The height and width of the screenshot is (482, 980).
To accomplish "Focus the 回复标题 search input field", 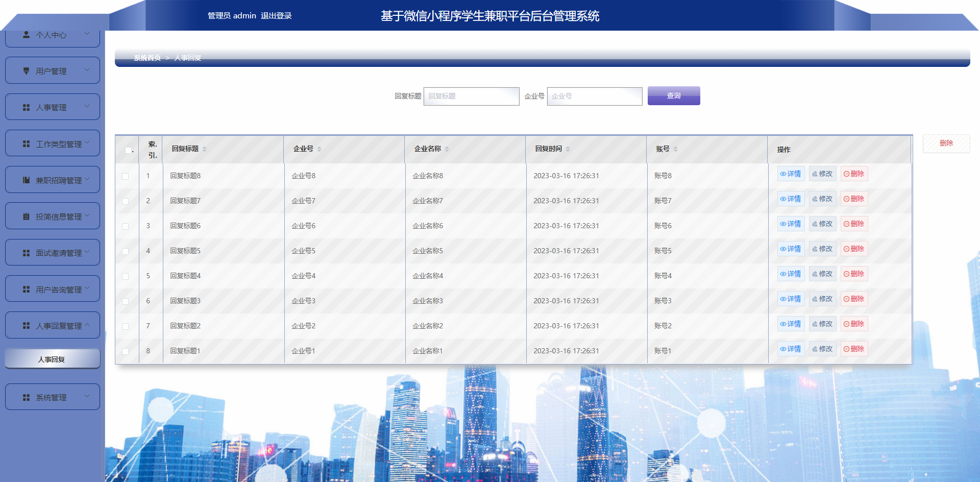I will coord(471,96).
